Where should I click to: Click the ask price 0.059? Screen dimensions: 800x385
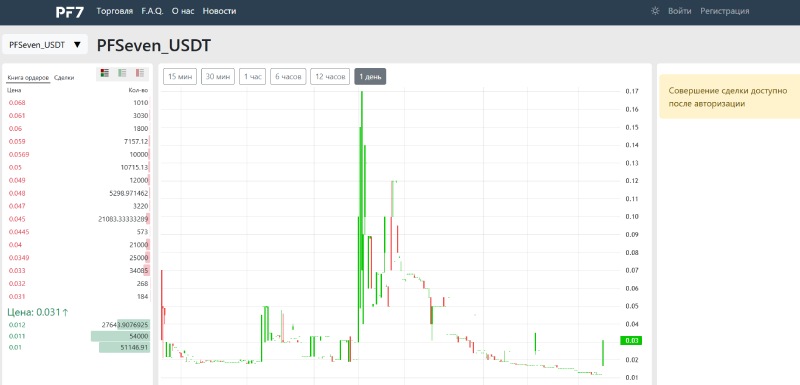pyautogui.click(x=17, y=141)
